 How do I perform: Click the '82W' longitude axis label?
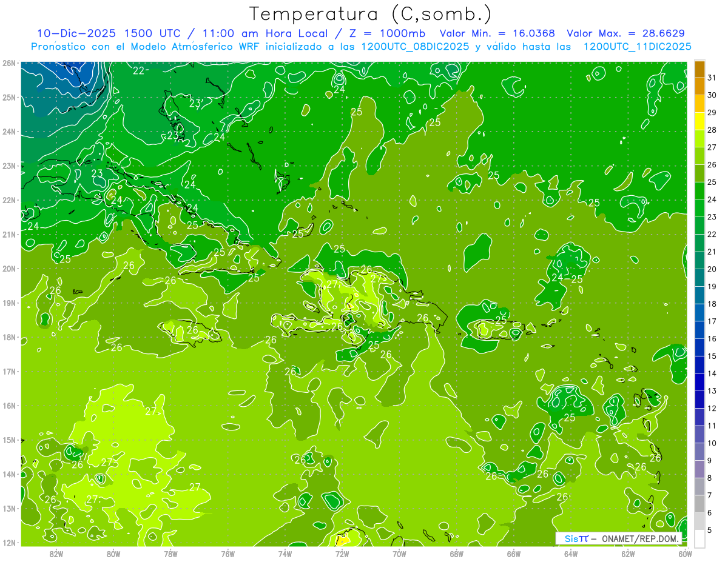point(56,554)
